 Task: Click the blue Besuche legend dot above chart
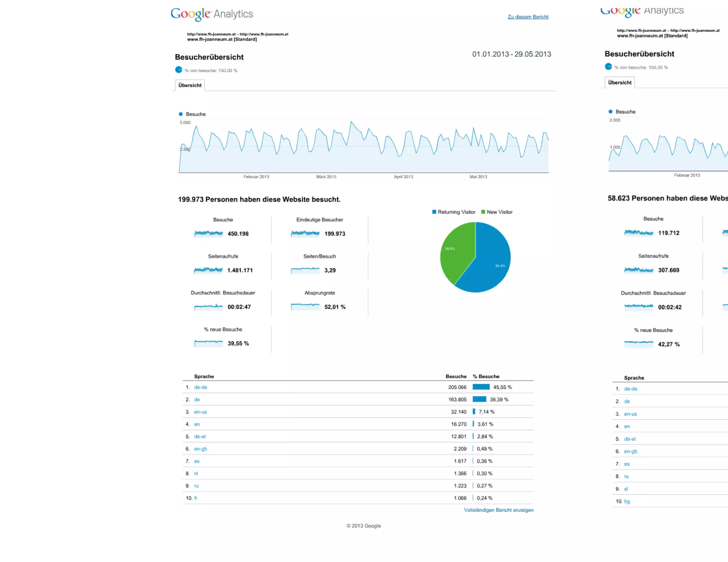tap(181, 114)
